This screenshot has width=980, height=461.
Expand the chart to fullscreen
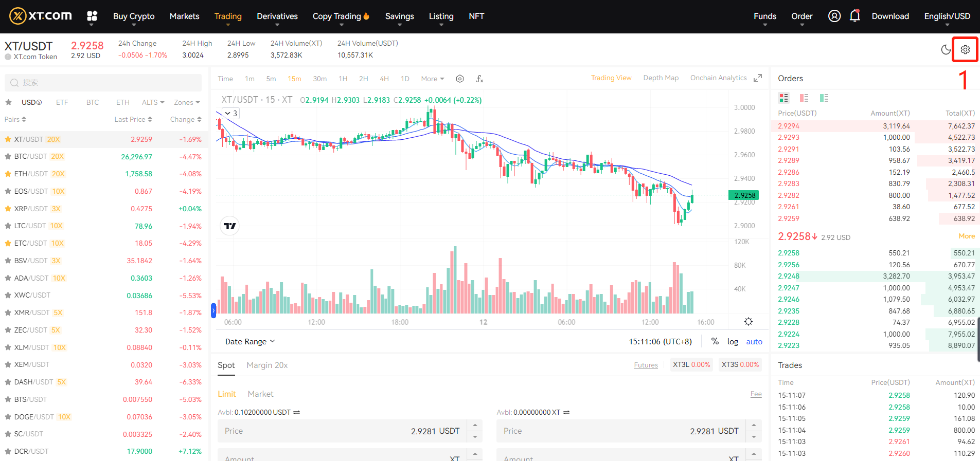pyautogui.click(x=758, y=78)
